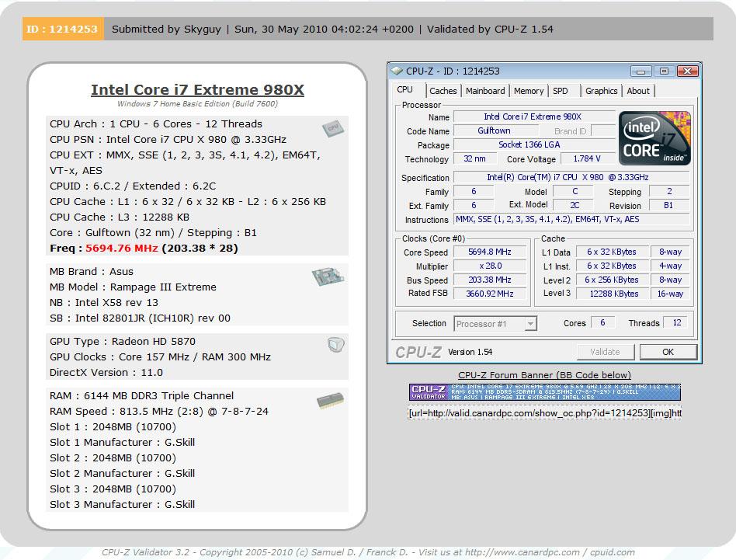Click the CPU-Z Forum Banner link
This screenshot has width=736, height=560.
pyautogui.click(x=544, y=375)
